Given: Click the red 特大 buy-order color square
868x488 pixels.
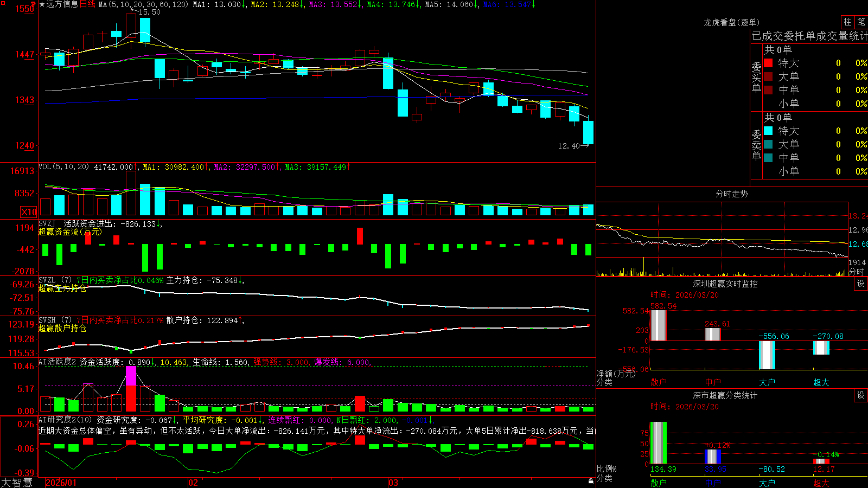Looking at the screenshot, I should click(x=768, y=63).
